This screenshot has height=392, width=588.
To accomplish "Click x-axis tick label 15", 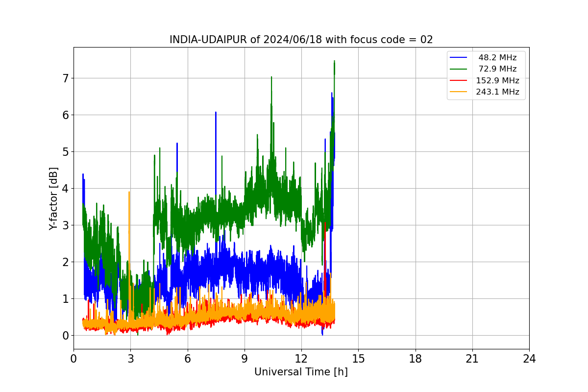I will (358, 359).
